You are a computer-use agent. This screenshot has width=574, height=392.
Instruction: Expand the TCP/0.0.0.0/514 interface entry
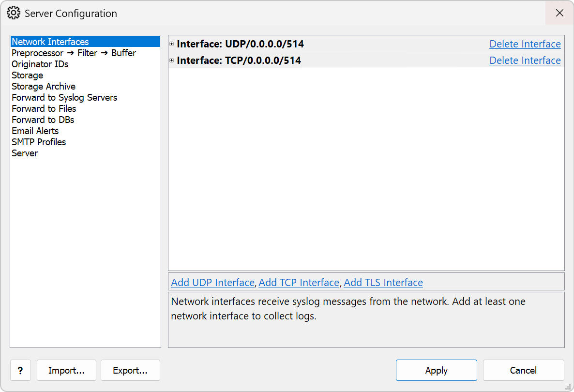click(x=171, y=60)
